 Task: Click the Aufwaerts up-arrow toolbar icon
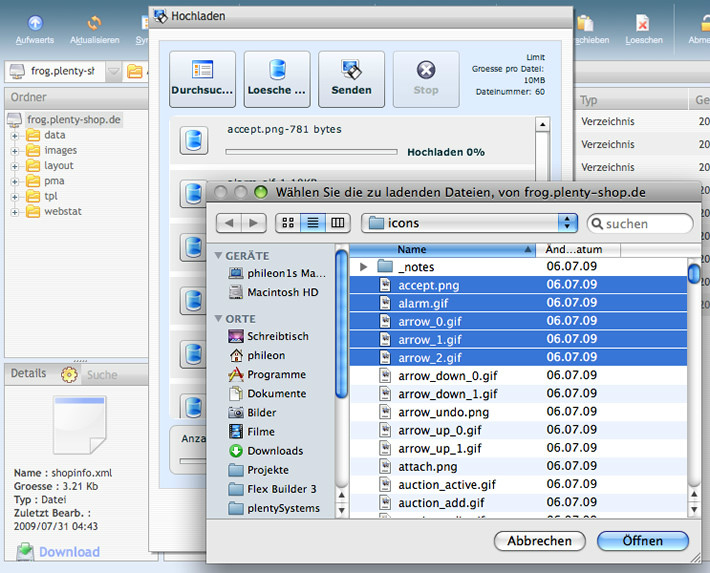pos(35,23)
